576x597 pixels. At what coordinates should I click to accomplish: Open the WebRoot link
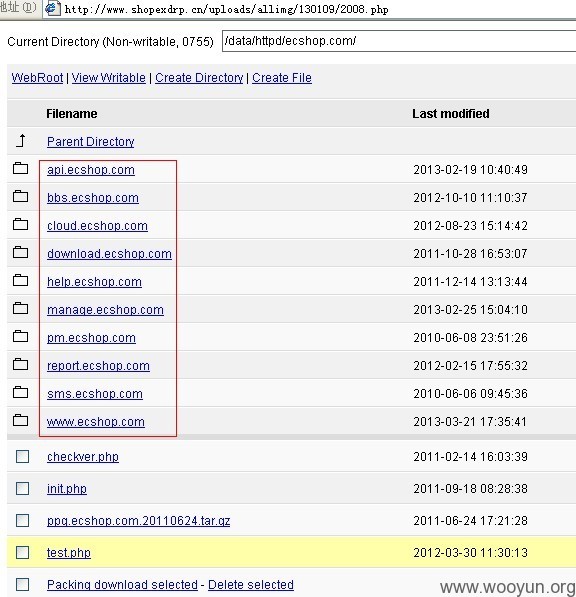tap(37, 78)
